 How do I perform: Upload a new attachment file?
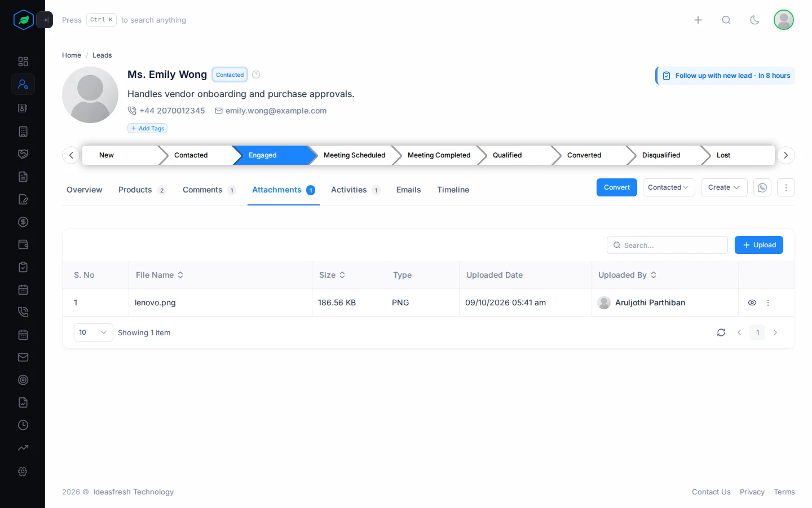tap(759, 245)
